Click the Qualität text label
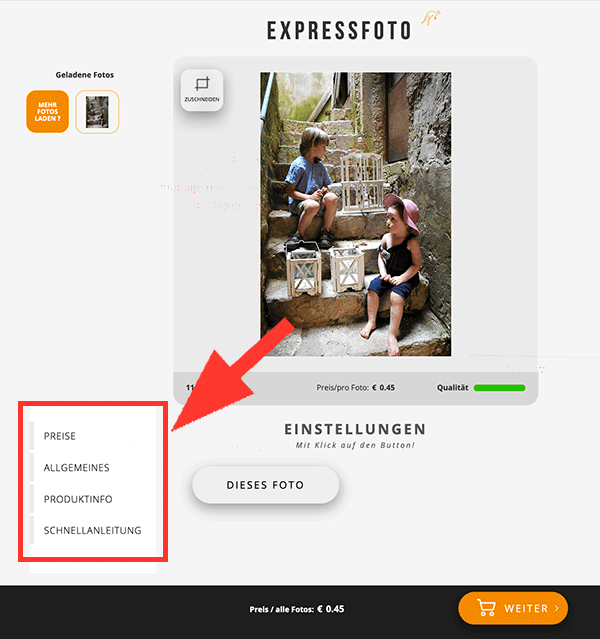Image resolution: width=600 pixels, height=639 pixels. point(452,388)
